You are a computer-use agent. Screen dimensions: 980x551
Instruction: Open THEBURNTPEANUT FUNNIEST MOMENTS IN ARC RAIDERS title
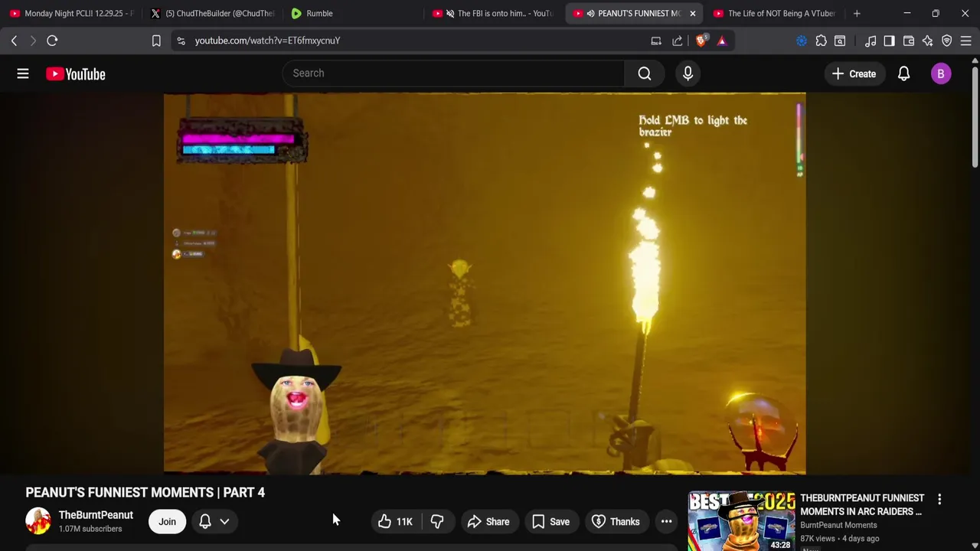[862, 504]
